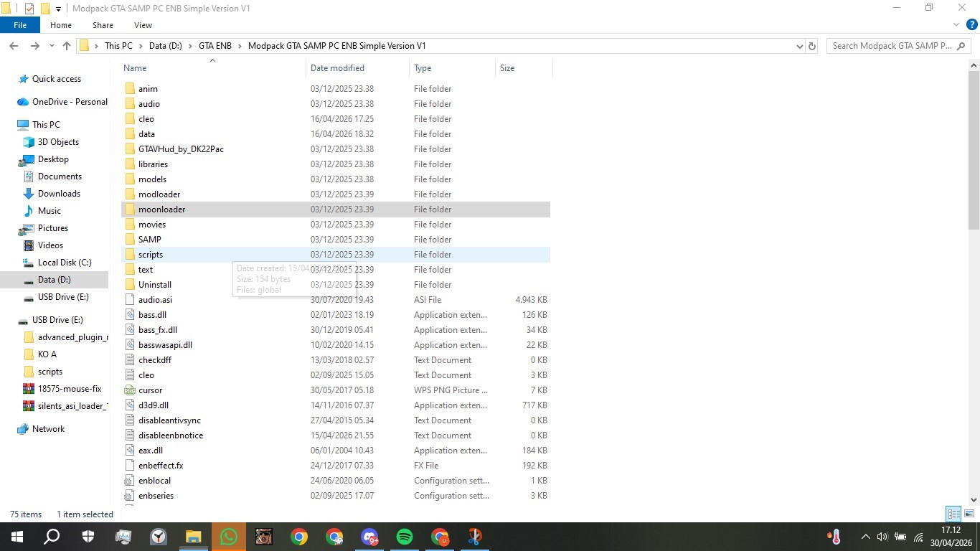Open the Share ribbon tab

tap(103, 25)
